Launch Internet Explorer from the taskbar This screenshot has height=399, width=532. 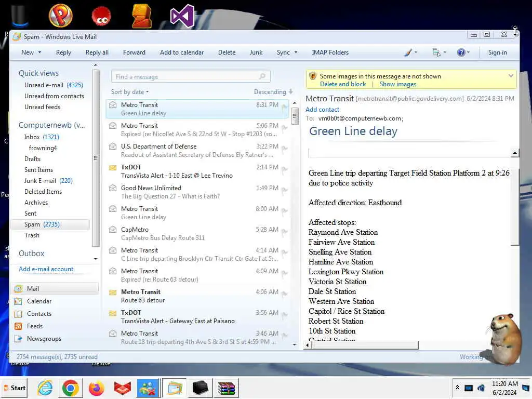tap(45, 389)
